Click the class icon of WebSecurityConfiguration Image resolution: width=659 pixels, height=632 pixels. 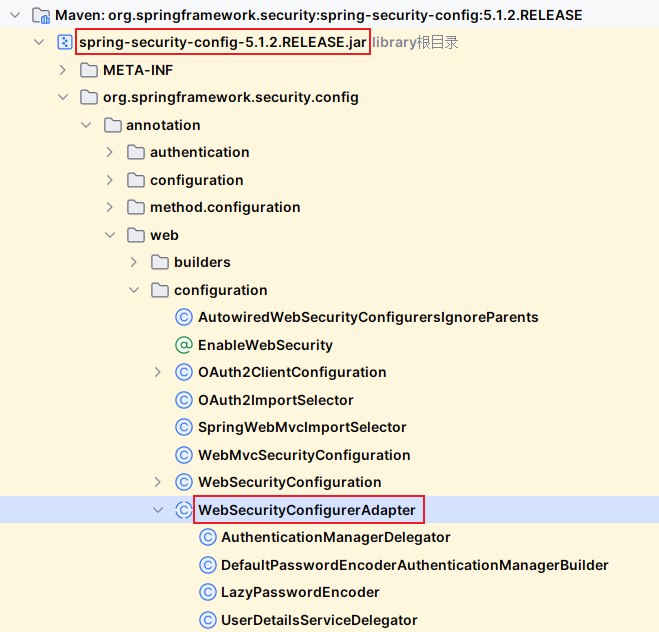click(184, 482)
